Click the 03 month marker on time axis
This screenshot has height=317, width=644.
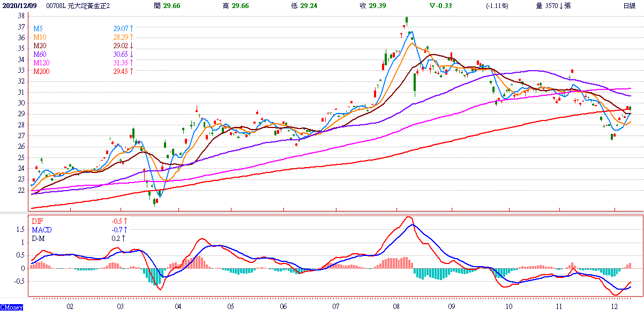coord(120,307)
